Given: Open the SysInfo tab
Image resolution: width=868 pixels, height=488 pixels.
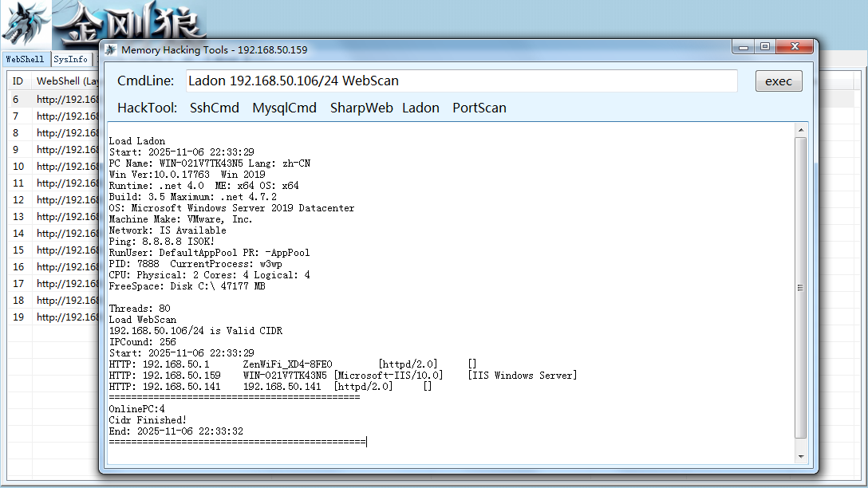Looking at the screenshot, I should [70, 59].
